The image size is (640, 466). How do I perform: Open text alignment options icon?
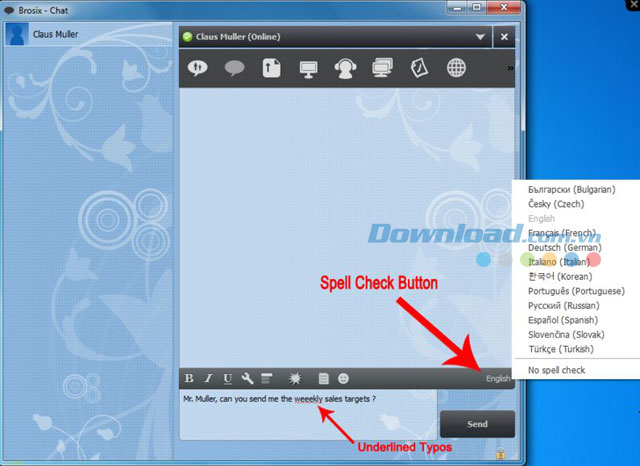267,378
